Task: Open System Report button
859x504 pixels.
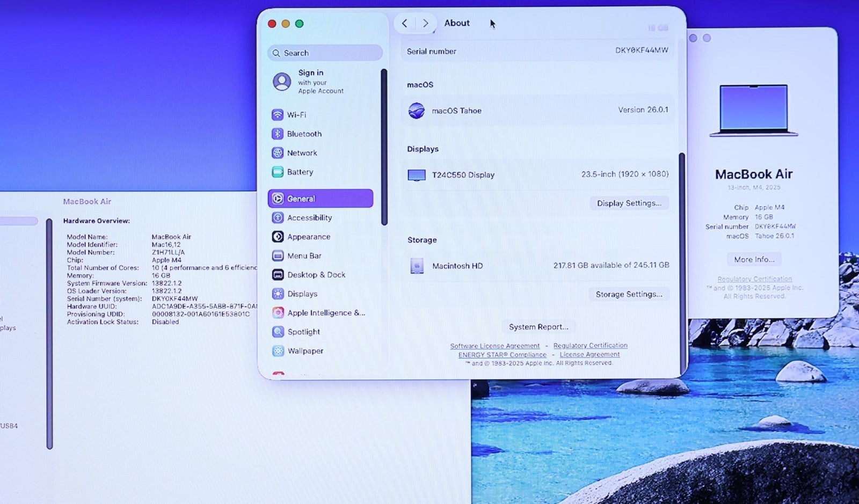Action: click(x=538, y=327)
